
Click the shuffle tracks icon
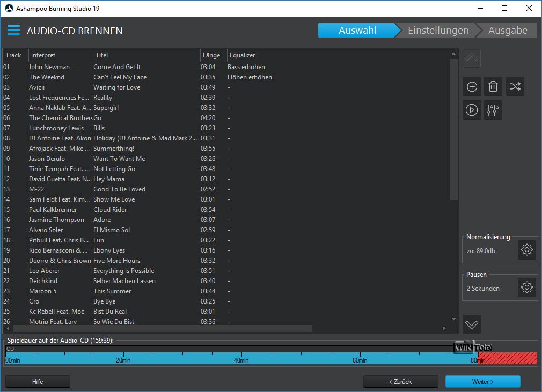pos(515,86)
